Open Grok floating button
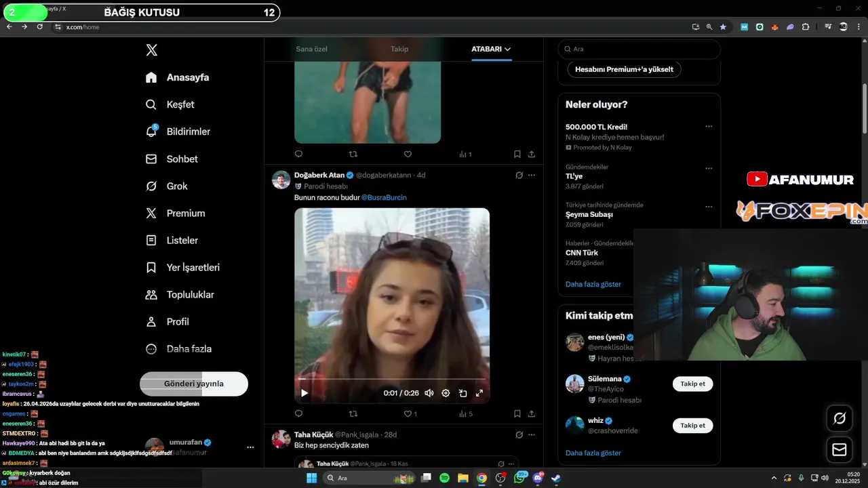The width and height of the screenshot is (868, 488). (x=840, y=418)
